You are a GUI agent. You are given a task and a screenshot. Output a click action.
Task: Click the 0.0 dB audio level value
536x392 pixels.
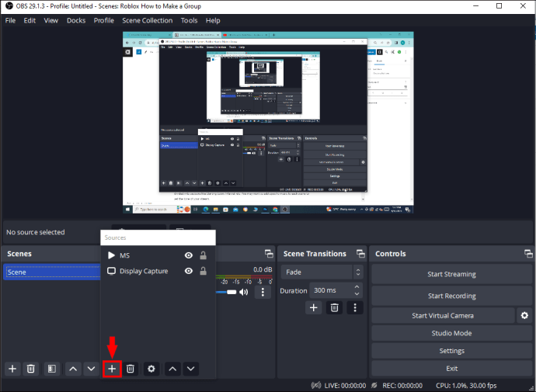(x=263, y=270)
